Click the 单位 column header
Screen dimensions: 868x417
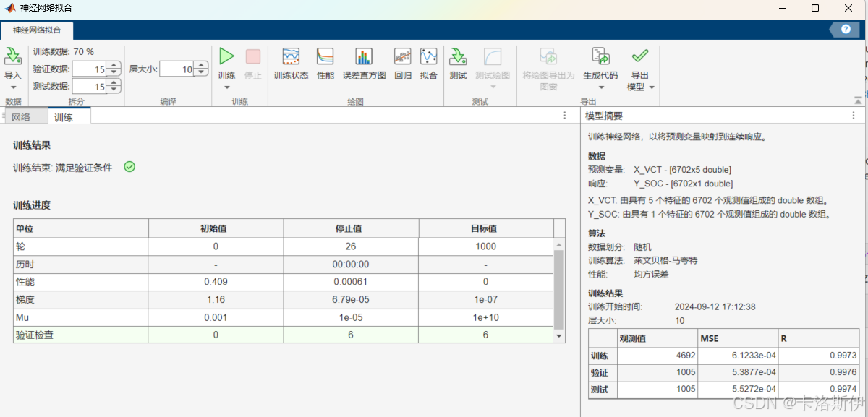pyautogui.click(x=81, y=228)
